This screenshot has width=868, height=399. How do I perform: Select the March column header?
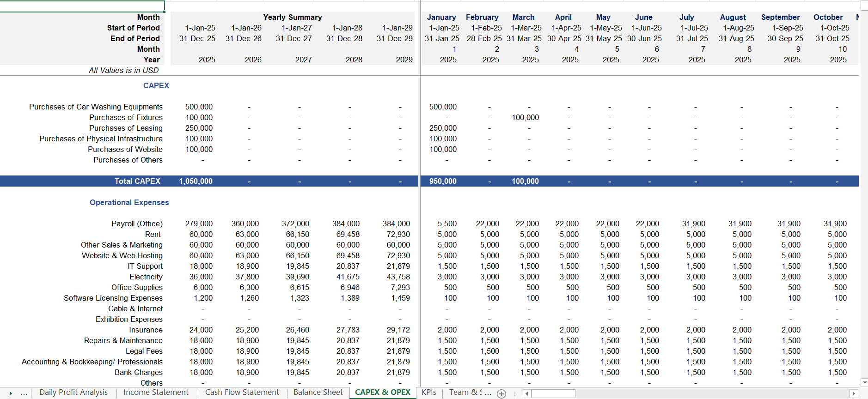pyautogui.click(x=523, y=17)
